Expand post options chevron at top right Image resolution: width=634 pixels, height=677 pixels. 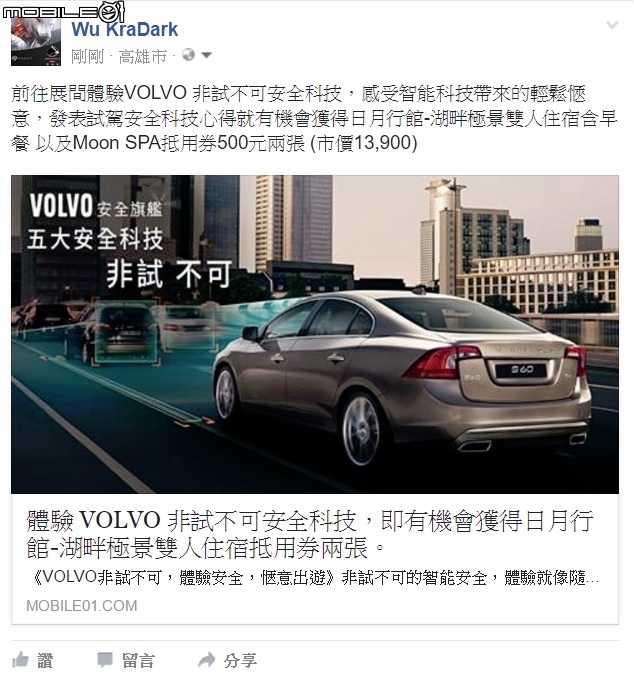(x=612, y=25)
